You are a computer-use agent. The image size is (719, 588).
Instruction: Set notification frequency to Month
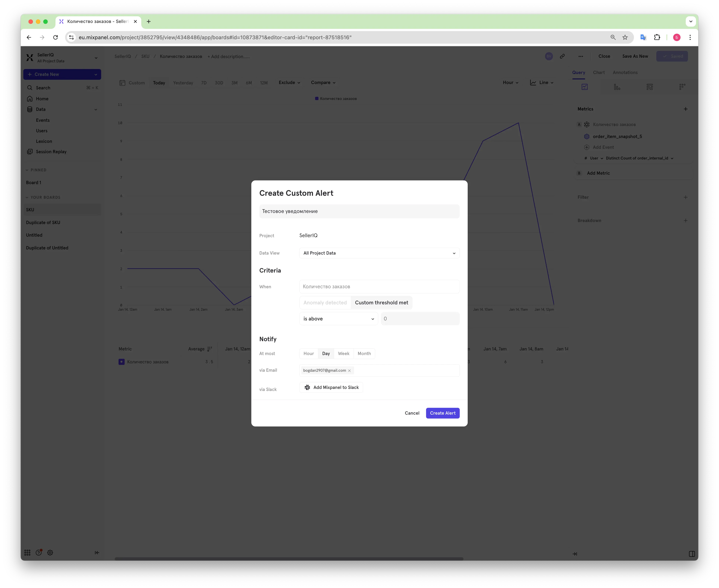[364, 353]
